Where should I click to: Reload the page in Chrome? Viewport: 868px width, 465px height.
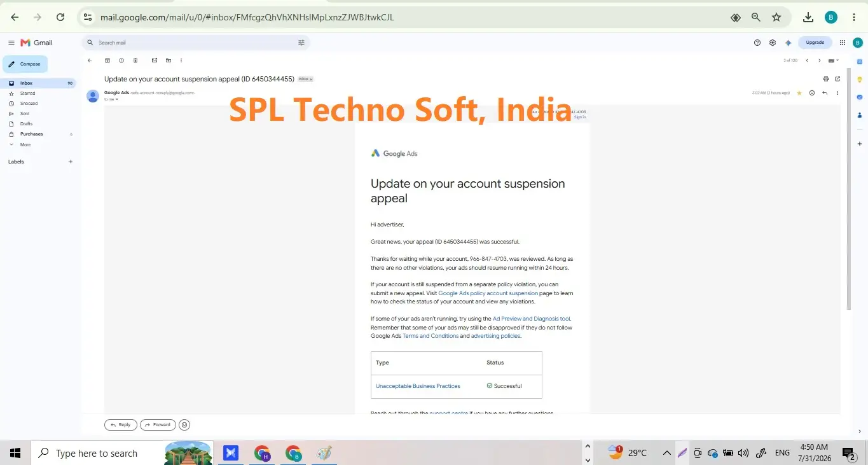[60, 17]
